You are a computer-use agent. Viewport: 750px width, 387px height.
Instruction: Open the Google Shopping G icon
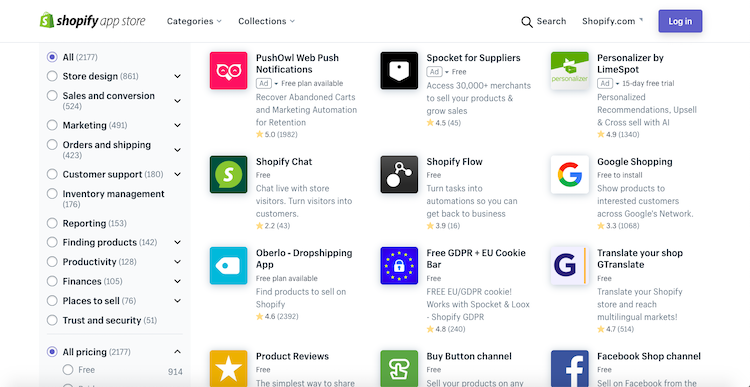tap(570, 174)
